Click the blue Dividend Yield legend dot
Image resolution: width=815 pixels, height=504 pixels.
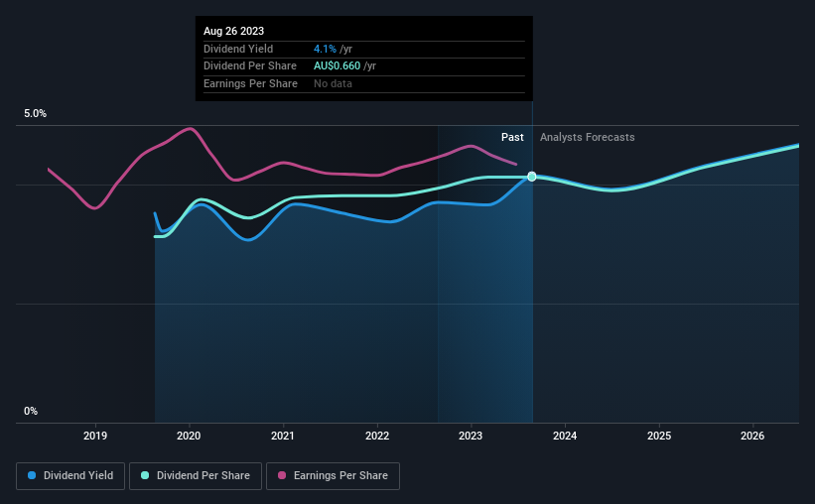coord(32,475)
